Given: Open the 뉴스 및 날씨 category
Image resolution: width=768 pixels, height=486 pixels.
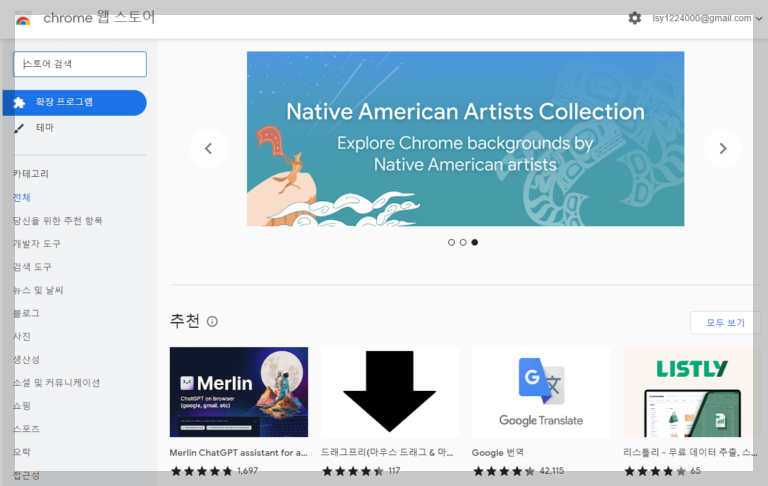Looking at the screenshot, I should (x=38, y=290).
